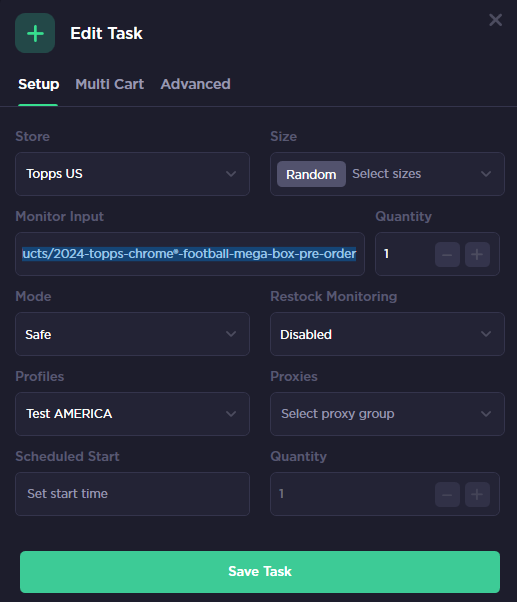Expand the Select proxy group dropdown

click(x=387, y=414)
